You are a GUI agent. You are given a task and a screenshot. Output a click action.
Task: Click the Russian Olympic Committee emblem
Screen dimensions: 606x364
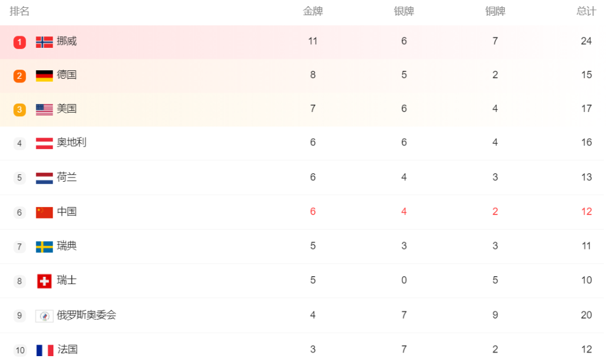coord(44,316)
